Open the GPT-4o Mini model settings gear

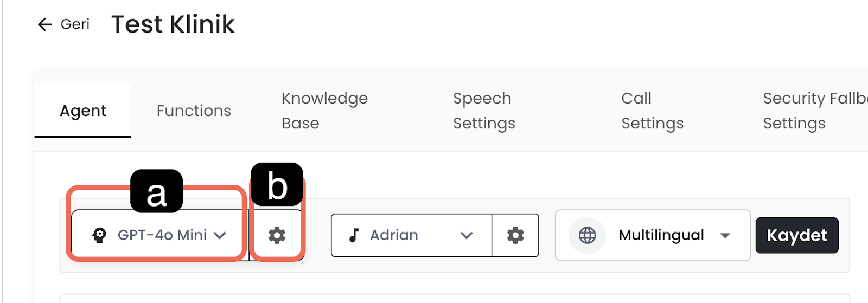click(x=277, y=235)
